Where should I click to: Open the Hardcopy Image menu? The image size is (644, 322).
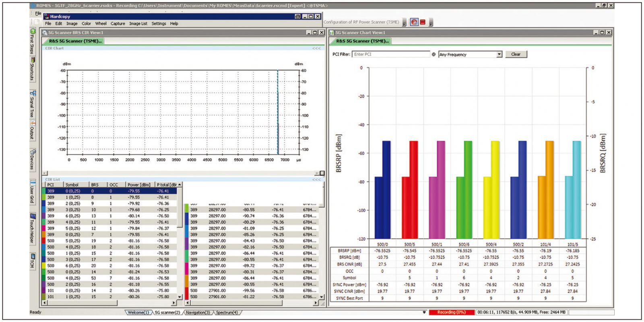[x=72, y=24]
